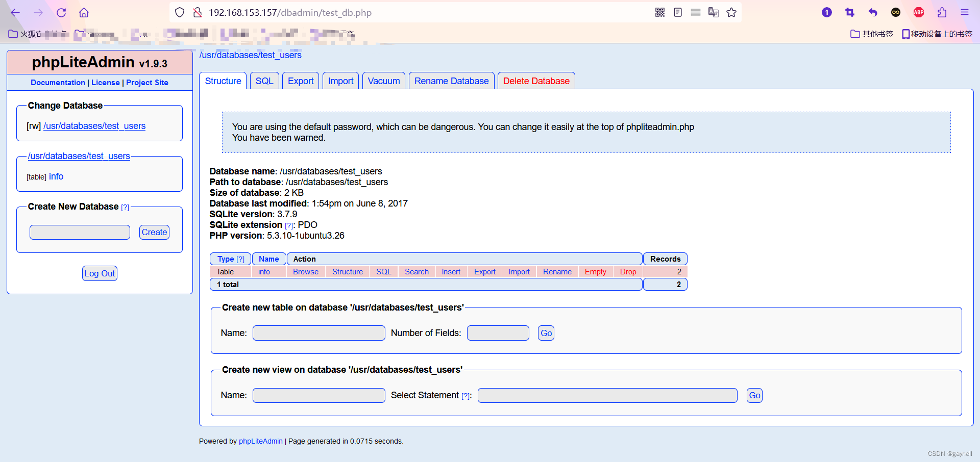Click the /usr/databases/test_users breadcrumb link
The width and height of the screenshot is (980, 462).
[250, 55]
